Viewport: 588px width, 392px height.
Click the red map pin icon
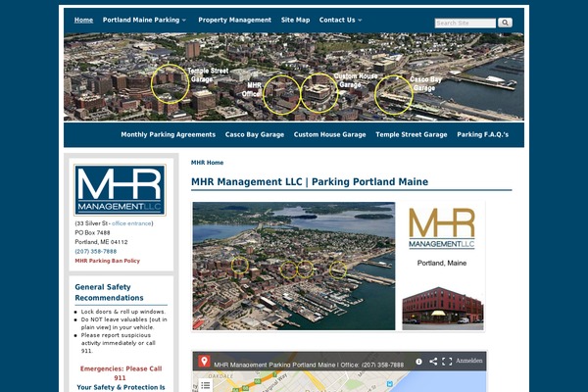(204, 362)
